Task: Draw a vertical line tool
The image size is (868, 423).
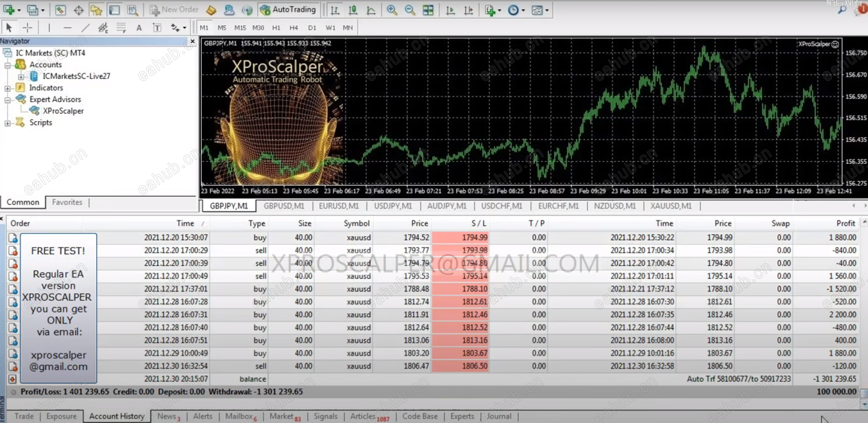Action: tap(49, 27)
